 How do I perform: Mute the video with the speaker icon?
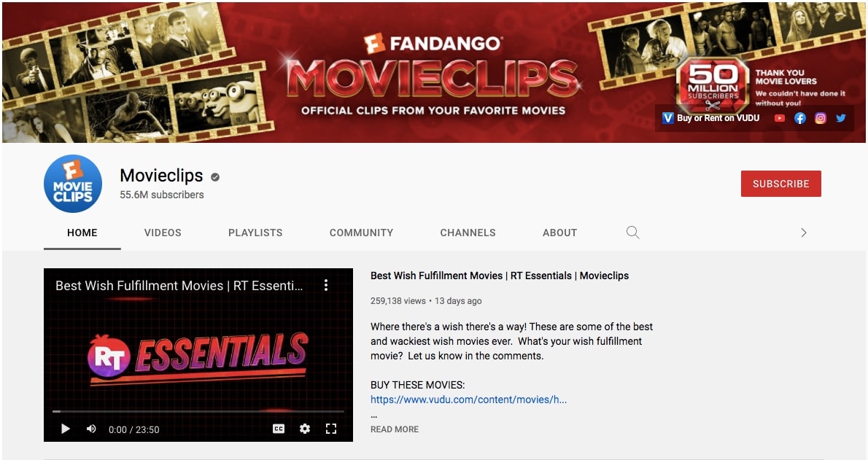91,429
